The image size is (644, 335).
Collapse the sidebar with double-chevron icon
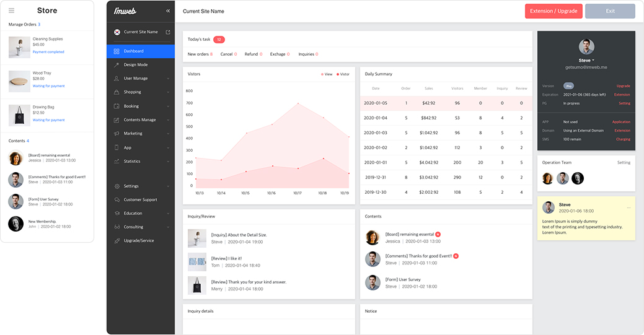[x=167, y=11]
